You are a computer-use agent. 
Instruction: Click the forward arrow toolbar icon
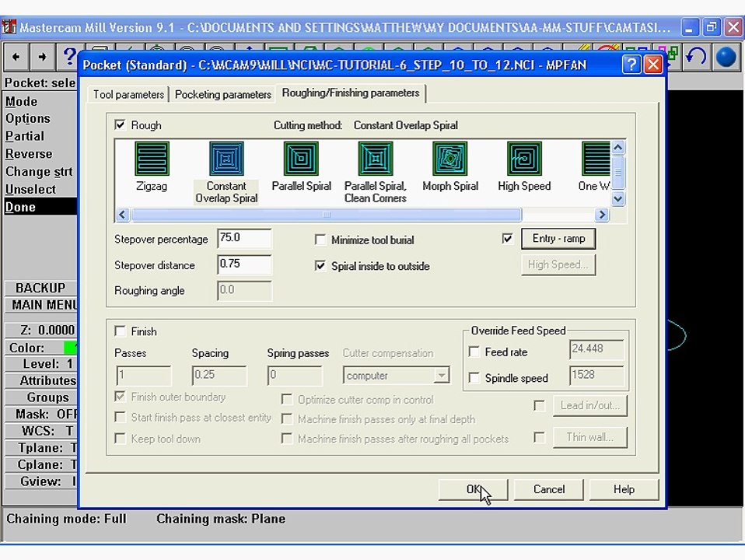43,57
